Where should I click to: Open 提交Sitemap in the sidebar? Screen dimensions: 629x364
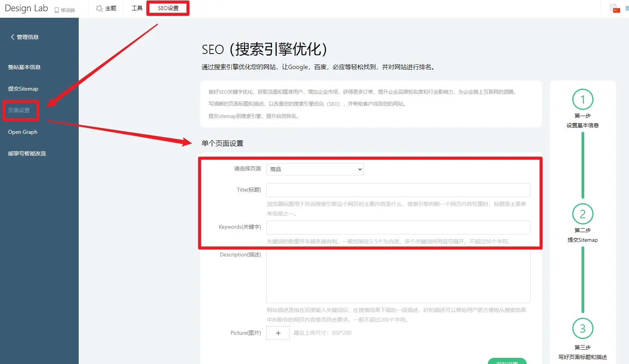point(23,89)
